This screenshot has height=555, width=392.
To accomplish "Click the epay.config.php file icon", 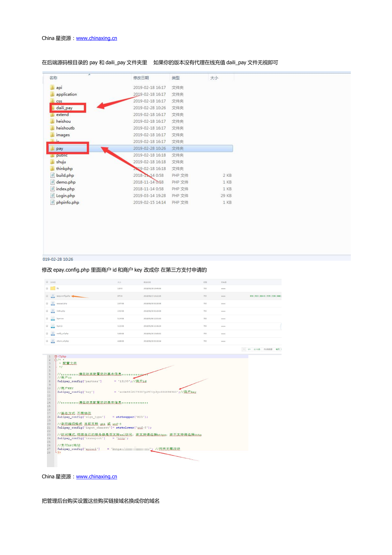I will point(53,296).
